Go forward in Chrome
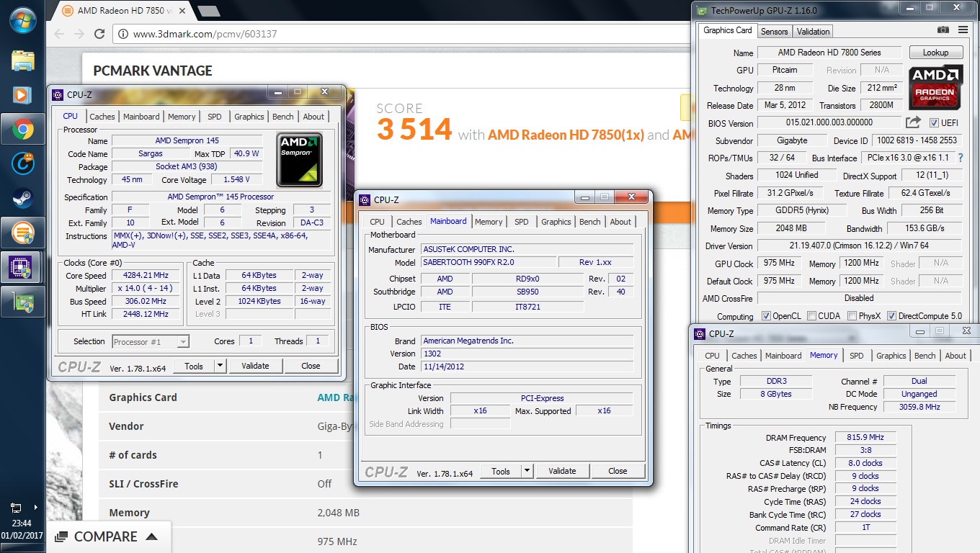Viewport: 980px width, 553px height. coord(79,34)
